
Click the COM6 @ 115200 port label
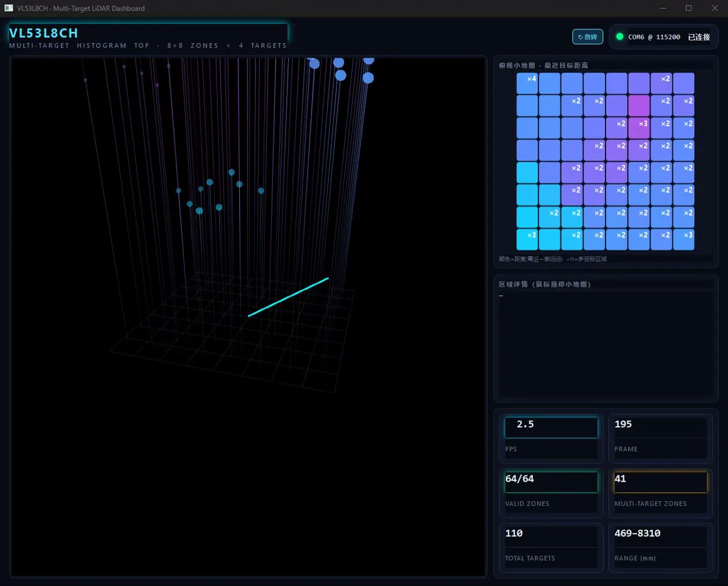pos(654,37)
